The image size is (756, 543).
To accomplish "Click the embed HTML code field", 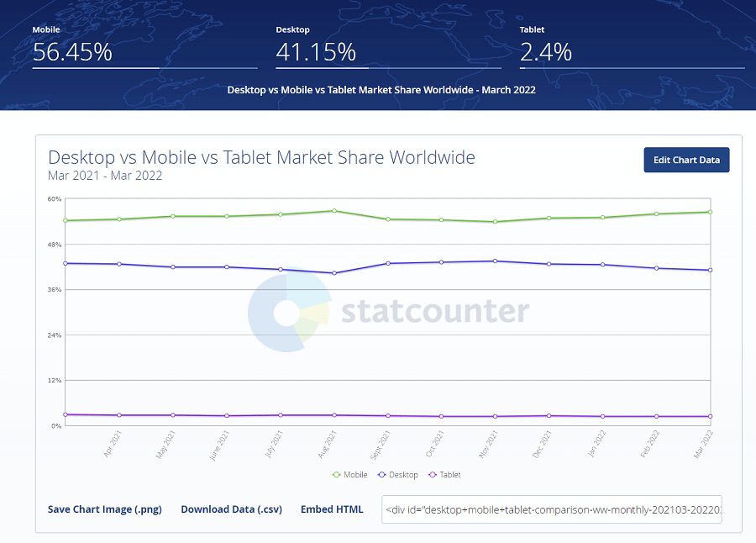I will [x=552, y=509].
